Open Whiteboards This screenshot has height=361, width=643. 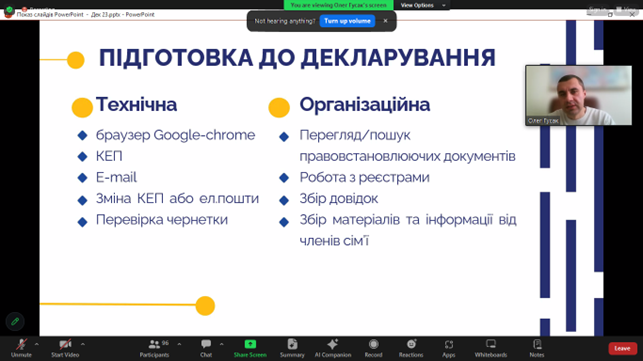pos(491,348)
